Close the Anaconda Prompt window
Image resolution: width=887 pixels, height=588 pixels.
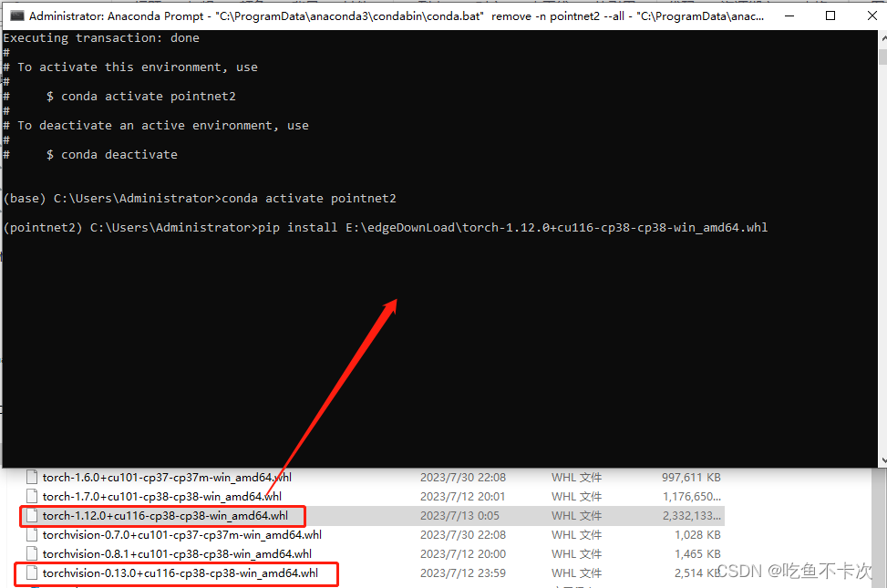click(872, 15)
